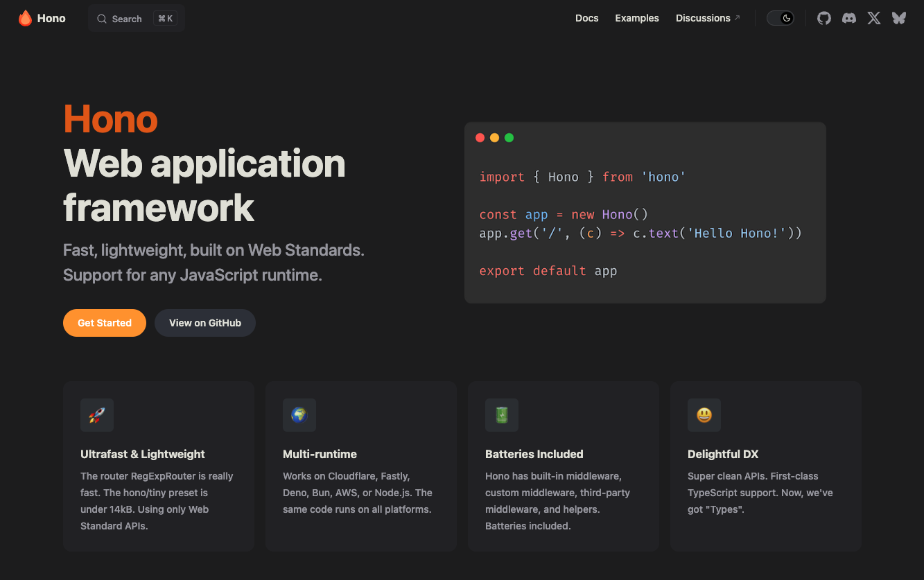Click the Get Started button
Screen dimensions: 924x580
tap(104, 322)
